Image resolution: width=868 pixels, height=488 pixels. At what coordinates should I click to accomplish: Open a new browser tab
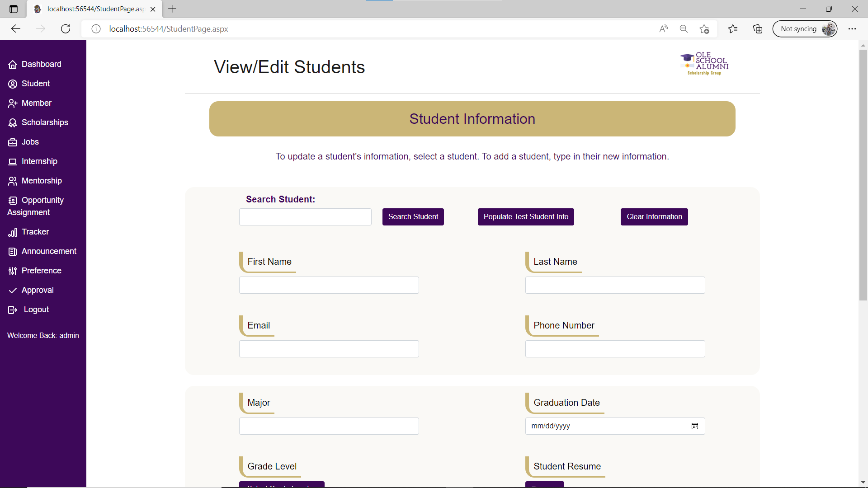(172, 9)
